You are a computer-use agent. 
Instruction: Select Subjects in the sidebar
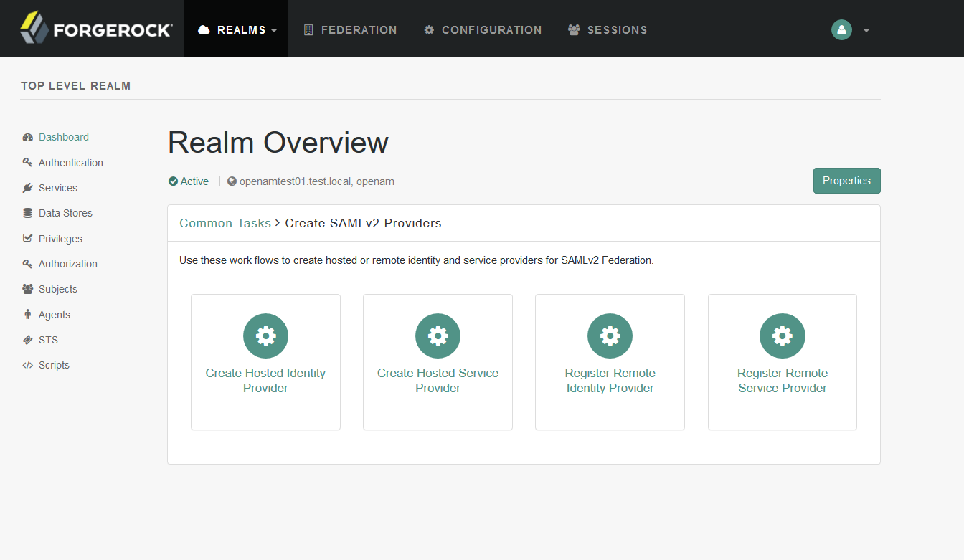[x=58, y=289]
